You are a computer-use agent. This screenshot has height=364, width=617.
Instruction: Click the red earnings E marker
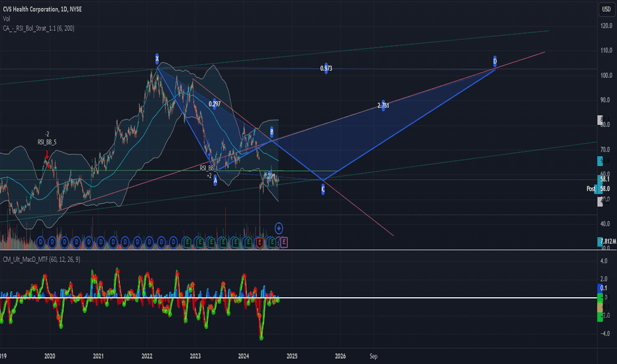260,242
